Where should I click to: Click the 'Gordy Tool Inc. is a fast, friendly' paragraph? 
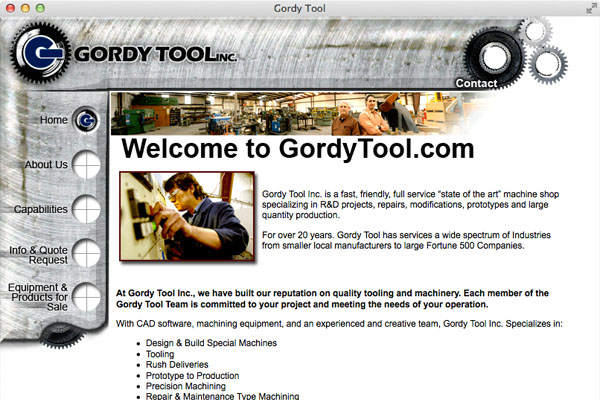coord(411,205)
